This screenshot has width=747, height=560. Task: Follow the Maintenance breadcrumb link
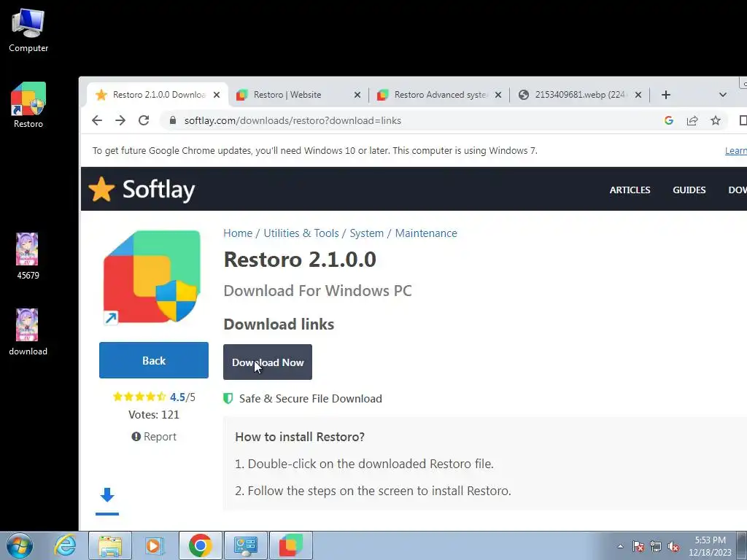(426, 233)
